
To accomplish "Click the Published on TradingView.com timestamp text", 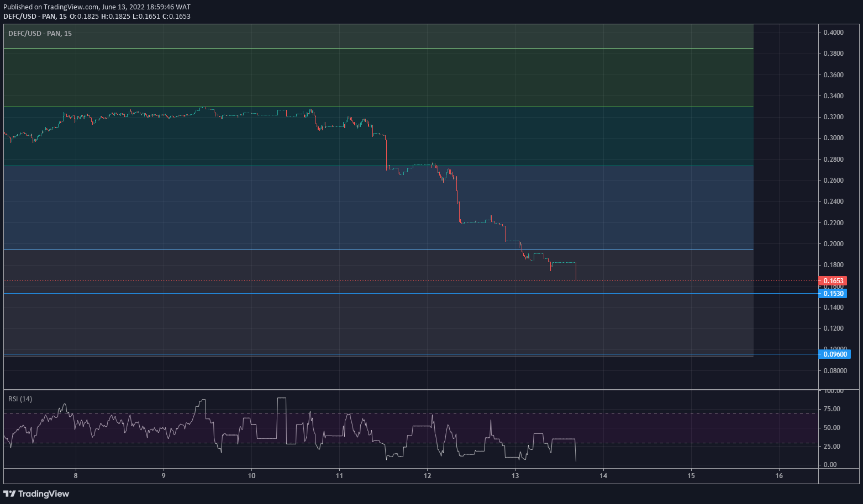I will 97,7.
